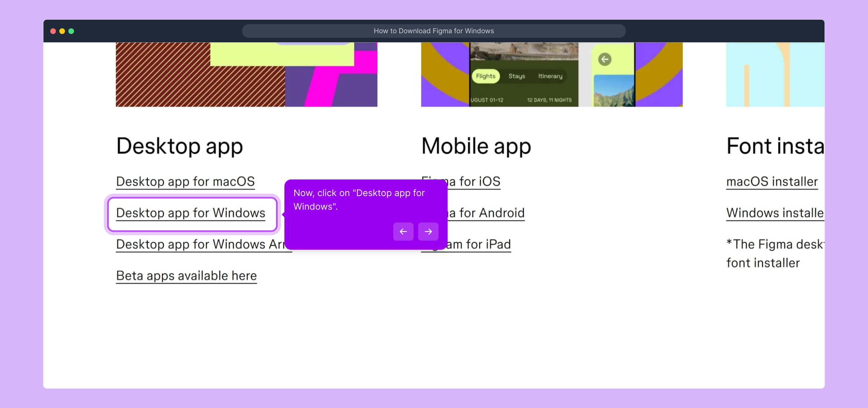868x408 pixels.
Task: Open the Figma for iOS link
Action: 476,182
